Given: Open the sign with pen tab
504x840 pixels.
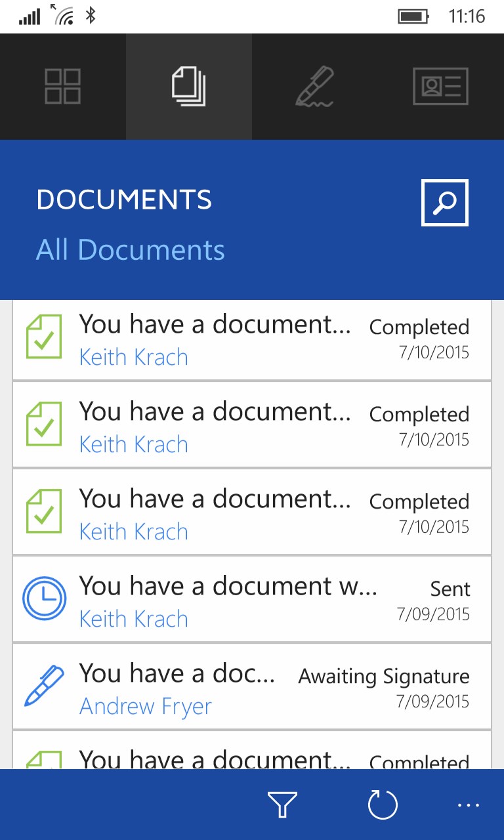Looking at the screenshot, I should [315, 87].
